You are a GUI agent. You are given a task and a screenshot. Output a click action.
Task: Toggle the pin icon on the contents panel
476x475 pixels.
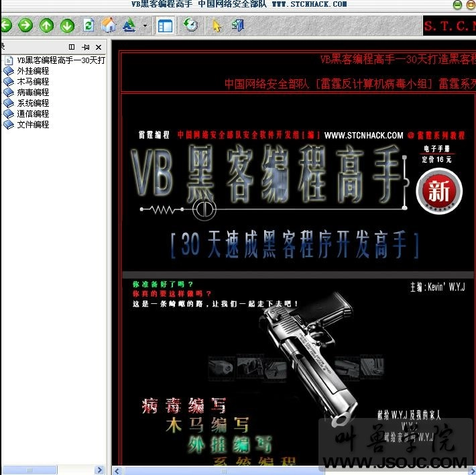tap(86, 47)
